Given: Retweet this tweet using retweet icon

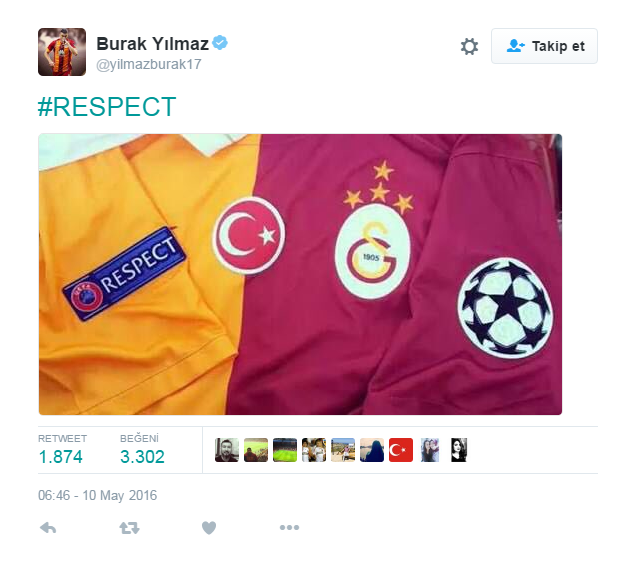Looking at the screenshot, I should (129, 527).
